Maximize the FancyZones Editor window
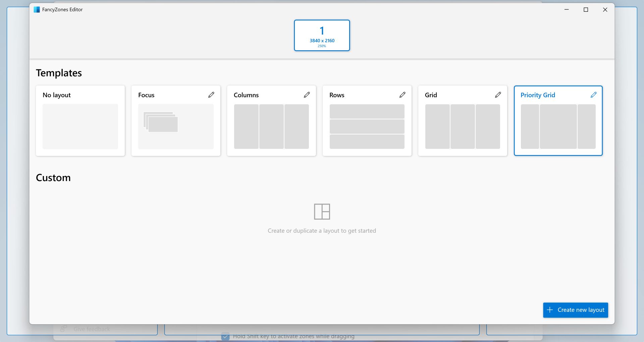 [x=586, y=10]
